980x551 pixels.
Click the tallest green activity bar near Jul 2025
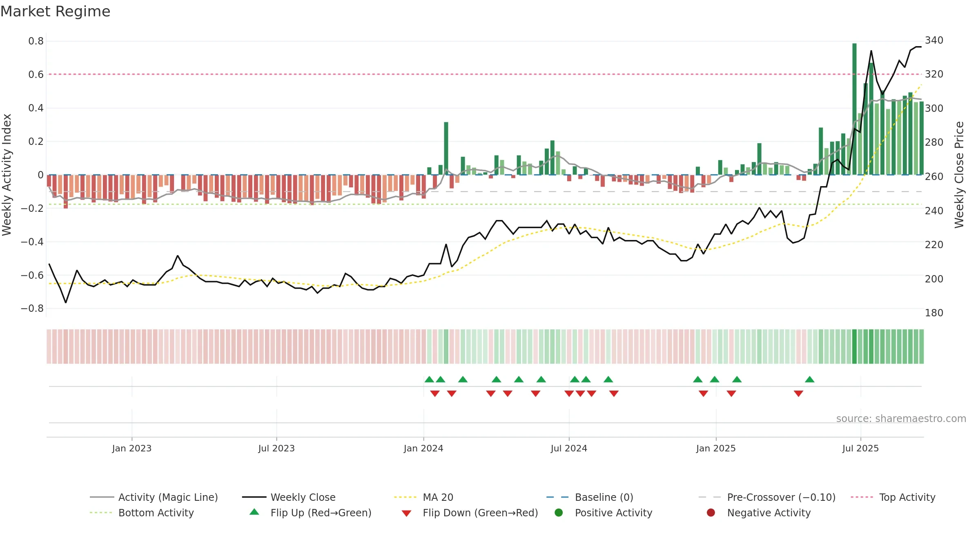(854, 109)
